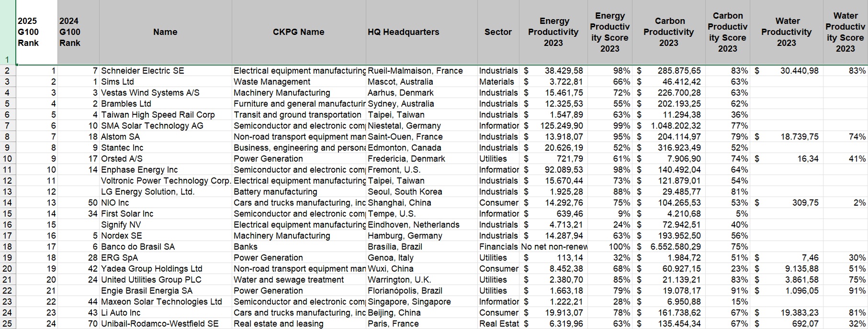Select the "HQ Headquarters" header cell
Viewport: 868px width, 329px height.
(x=422, y=32)
